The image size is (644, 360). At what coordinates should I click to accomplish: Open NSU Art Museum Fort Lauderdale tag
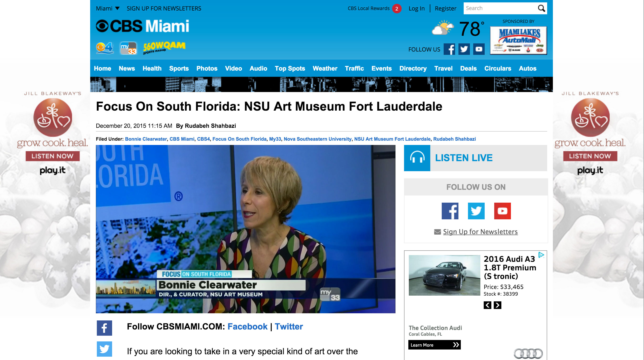tap(392, 139)
